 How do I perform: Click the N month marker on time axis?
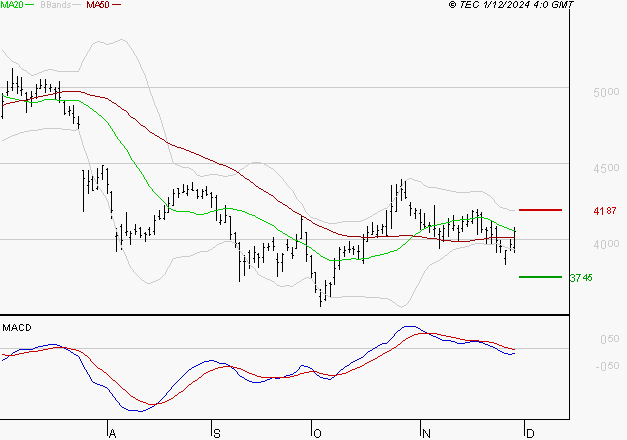pos(426,434)
